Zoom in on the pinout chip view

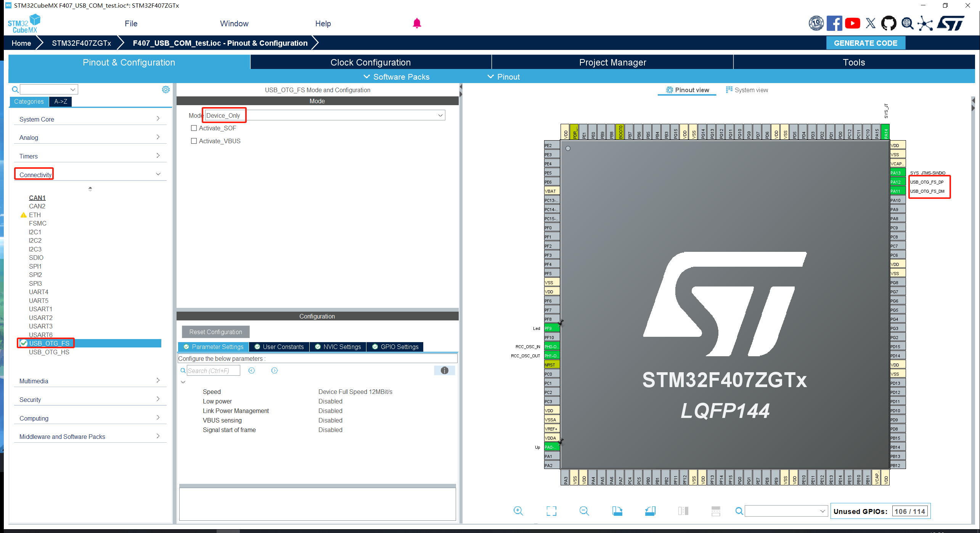[x=518, y=511]
